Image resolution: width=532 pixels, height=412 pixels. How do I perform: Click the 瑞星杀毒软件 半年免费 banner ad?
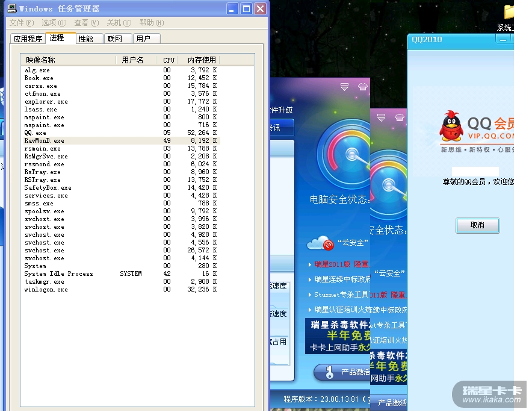coord(338,336)
